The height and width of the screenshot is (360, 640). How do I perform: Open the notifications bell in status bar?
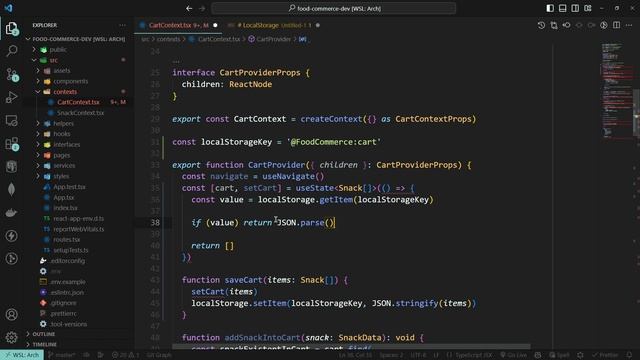(x=629, y=355)
